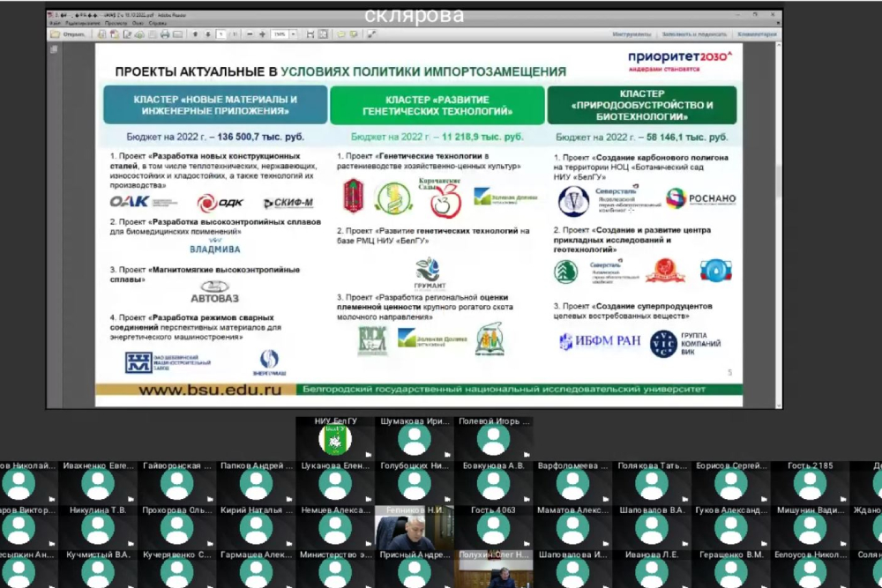Open the Инструменты panel
Screen dimensions: 882x588
coord(632,34)
